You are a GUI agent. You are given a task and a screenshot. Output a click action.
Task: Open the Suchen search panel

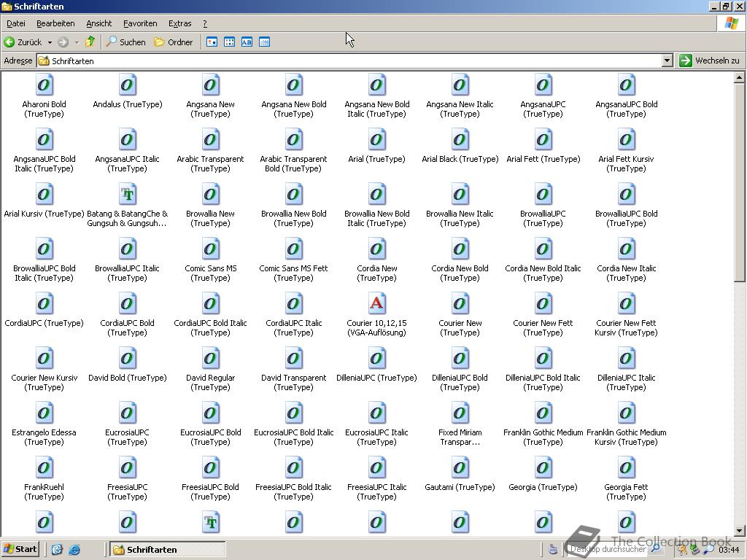(125, 42)
